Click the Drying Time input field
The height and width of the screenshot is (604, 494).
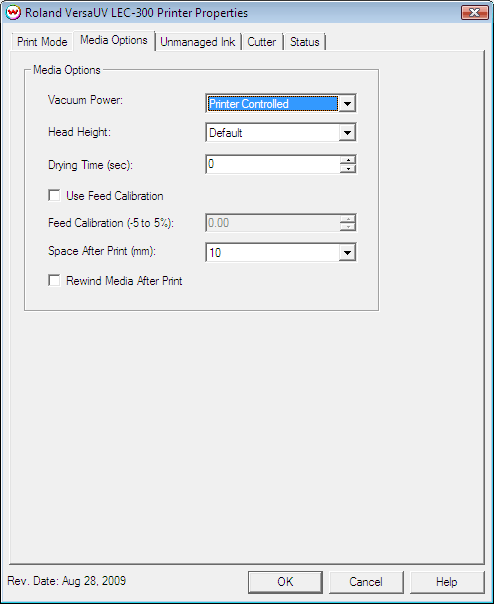tap(273, 164)
